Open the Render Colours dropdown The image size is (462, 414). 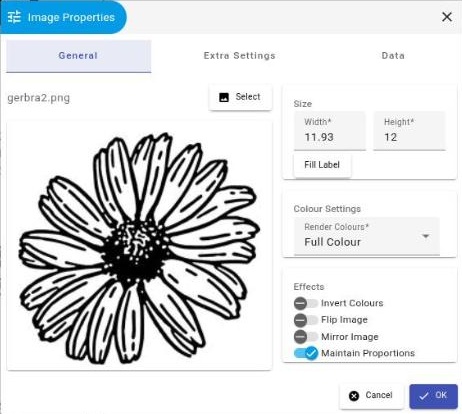coord(367,236)
